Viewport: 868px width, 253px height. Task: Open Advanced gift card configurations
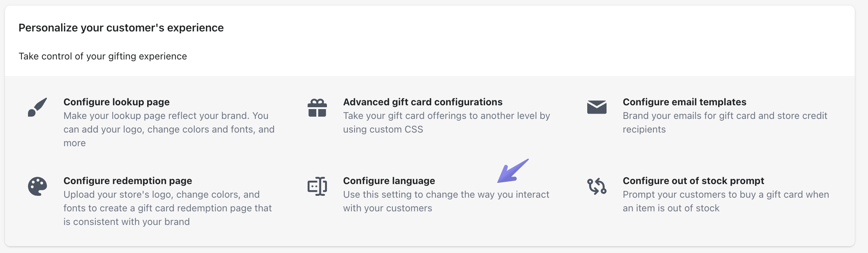423,102
